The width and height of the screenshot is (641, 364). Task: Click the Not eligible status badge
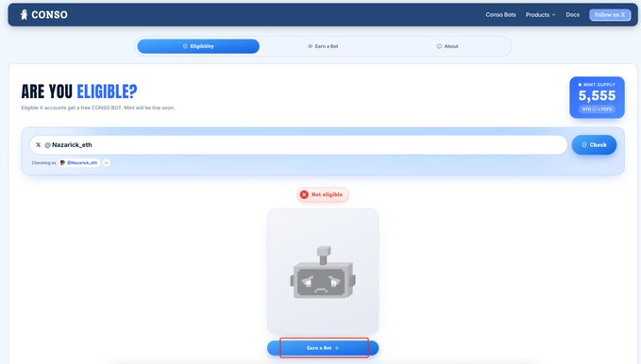[323, 194]
